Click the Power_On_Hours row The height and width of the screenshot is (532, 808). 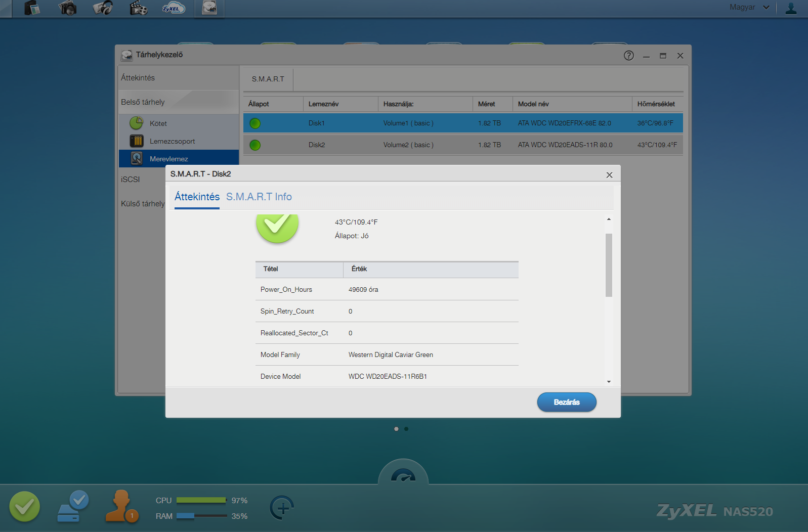point(387,290)
